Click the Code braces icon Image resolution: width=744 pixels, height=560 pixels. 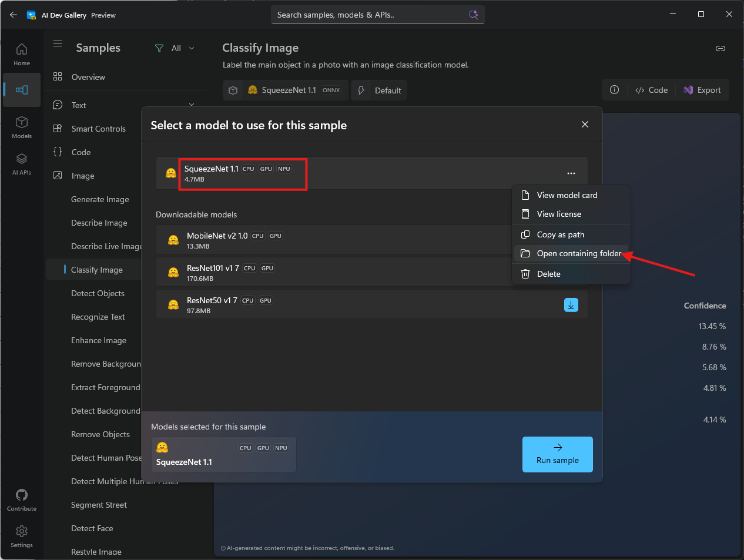coord(58,152)
